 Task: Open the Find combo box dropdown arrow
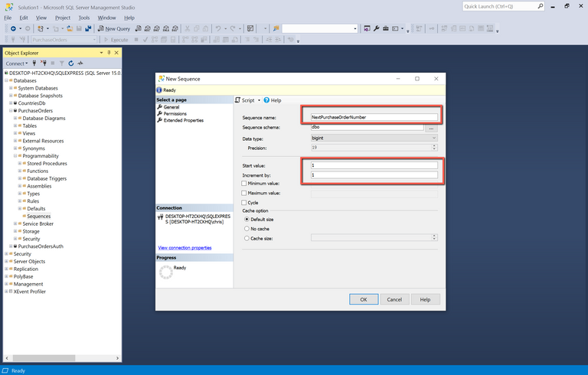(x=354, y=29)
